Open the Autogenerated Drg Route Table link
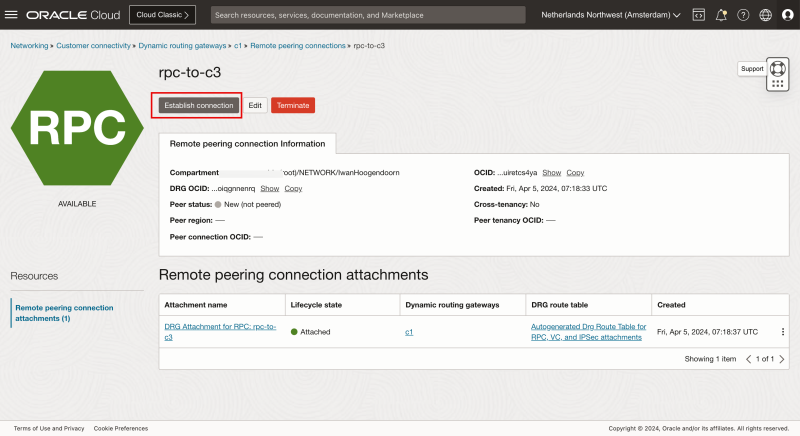The width and height of the screenshot is (800, 436). (588, 332)
